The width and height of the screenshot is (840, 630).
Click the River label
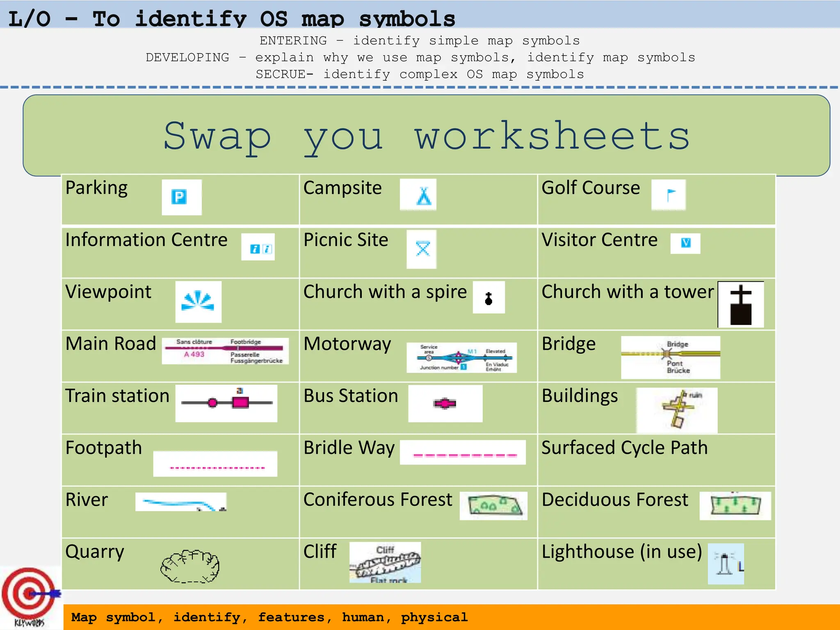pos(87,500)
